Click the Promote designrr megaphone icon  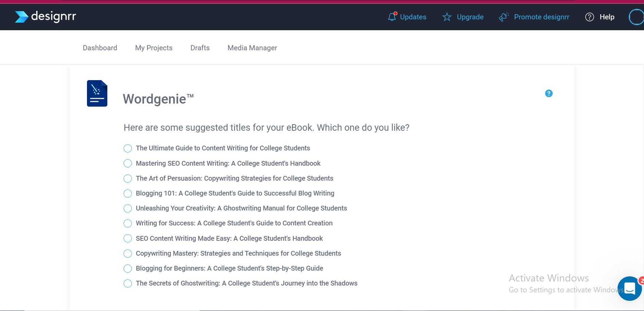[x=503, y=17]
